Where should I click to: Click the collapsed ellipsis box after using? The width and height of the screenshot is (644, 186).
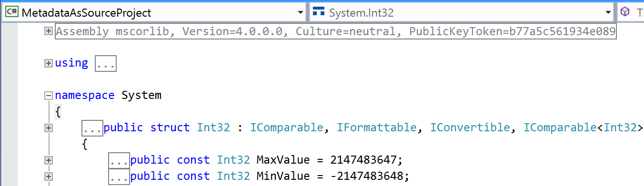[106, 64]
